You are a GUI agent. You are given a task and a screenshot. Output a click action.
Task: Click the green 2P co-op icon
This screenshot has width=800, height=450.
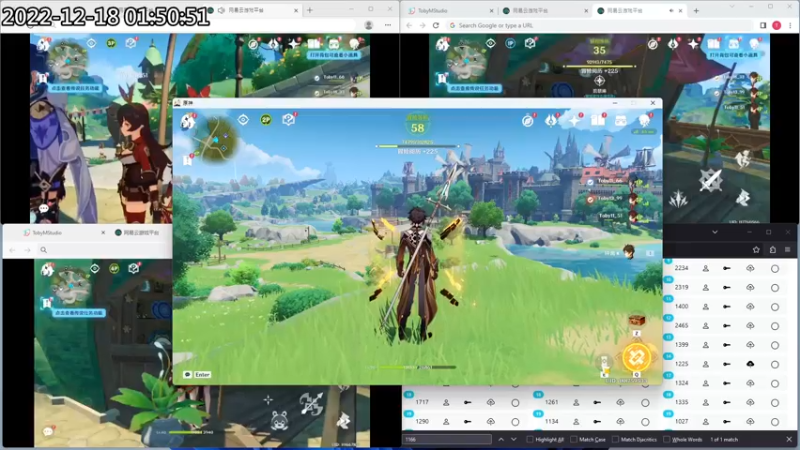point(266,120)
